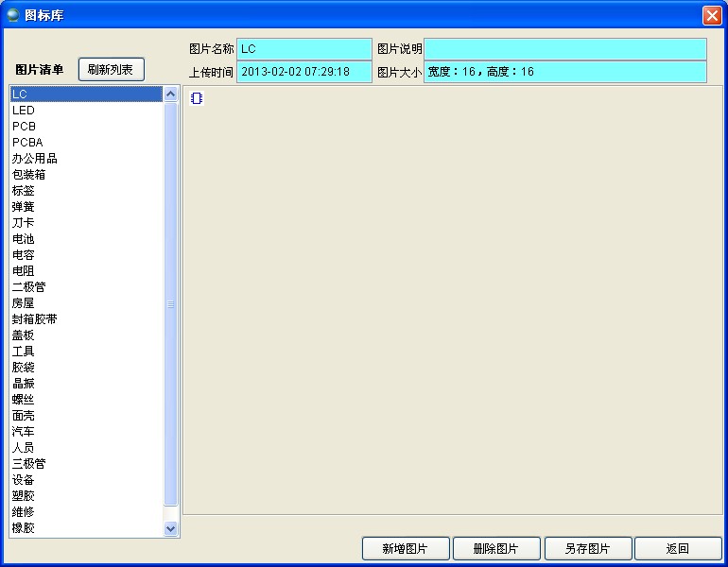
Task: Click the 图片说明 text field
Action: [564, 48]
